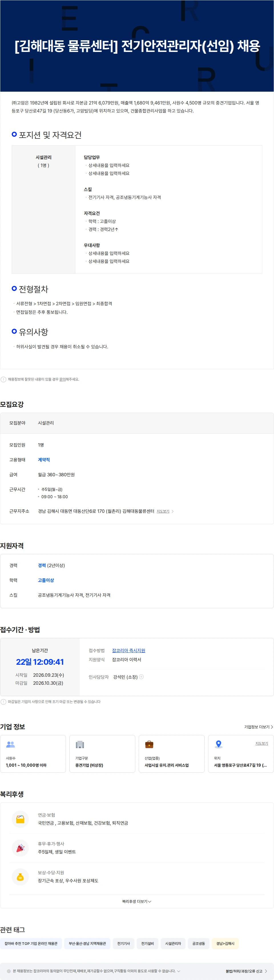Click the 고졸이상 education text

(x=46, y=580)
